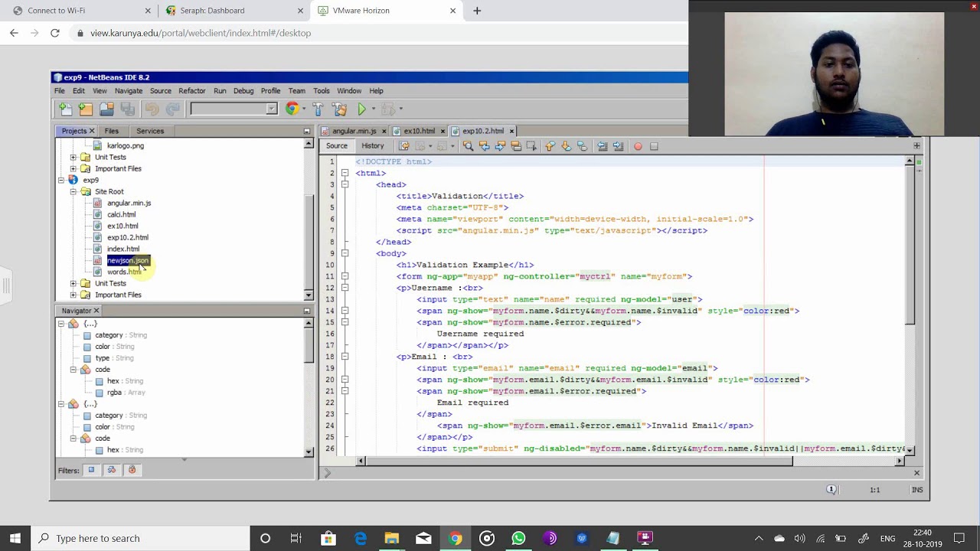Toggle first Navigator filter button

click(91, 470)
